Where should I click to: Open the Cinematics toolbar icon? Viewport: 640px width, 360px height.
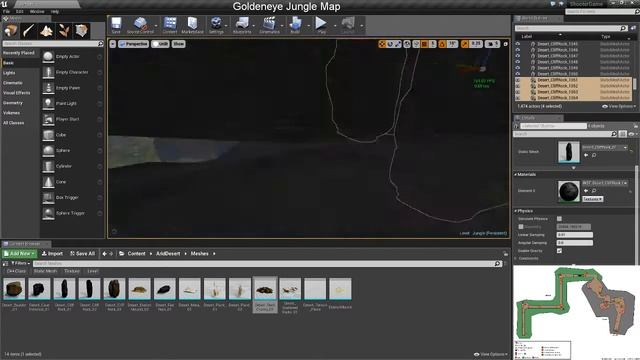click(269, 25)
